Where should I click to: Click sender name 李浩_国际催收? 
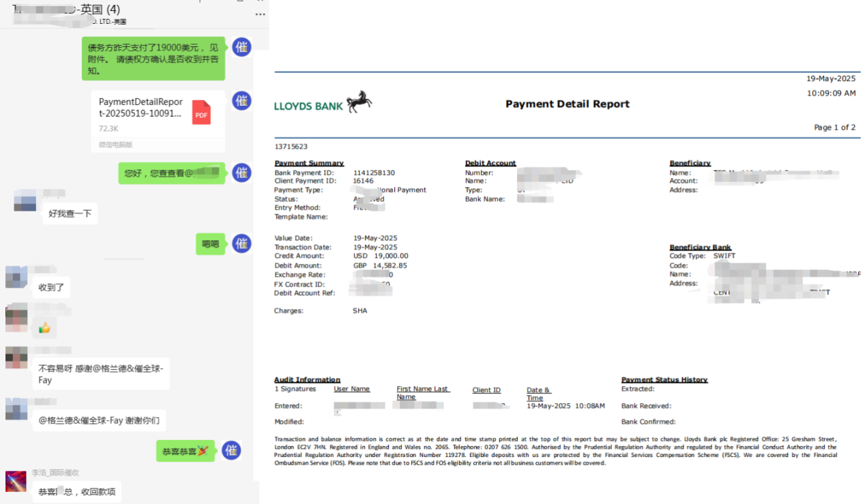(55, 473)
